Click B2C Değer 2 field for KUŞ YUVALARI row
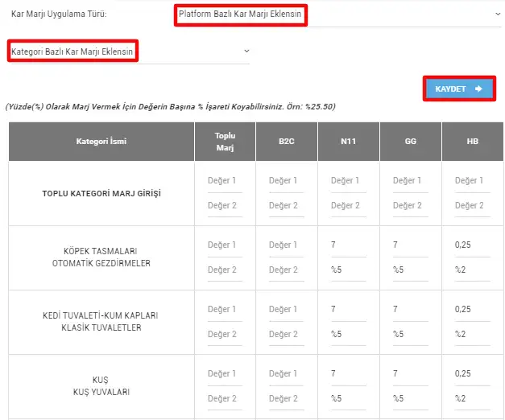Viewport: 505px width, 420px height. pos(286,399)
